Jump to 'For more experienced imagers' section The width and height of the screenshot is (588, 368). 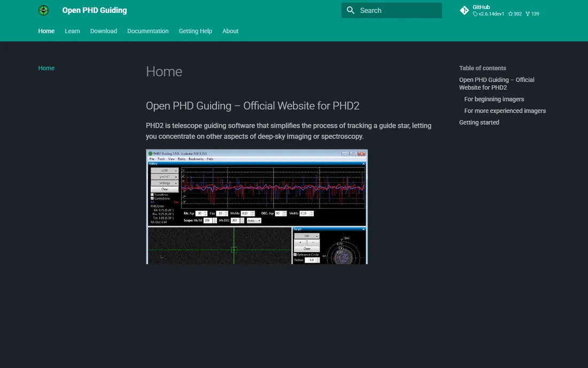pos(505,111)
